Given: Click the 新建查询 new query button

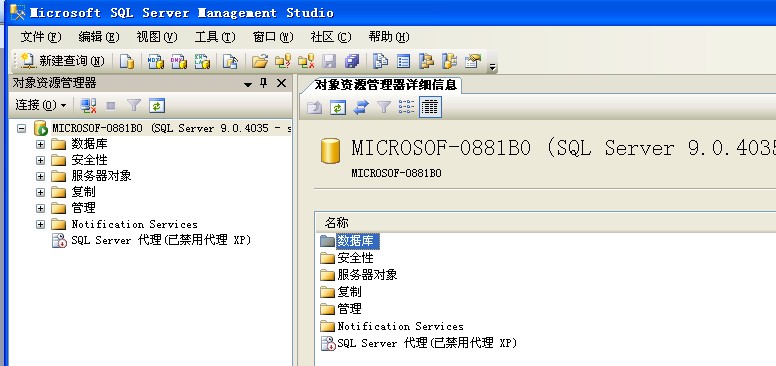Looking at the screenshot, I should 63,61.
